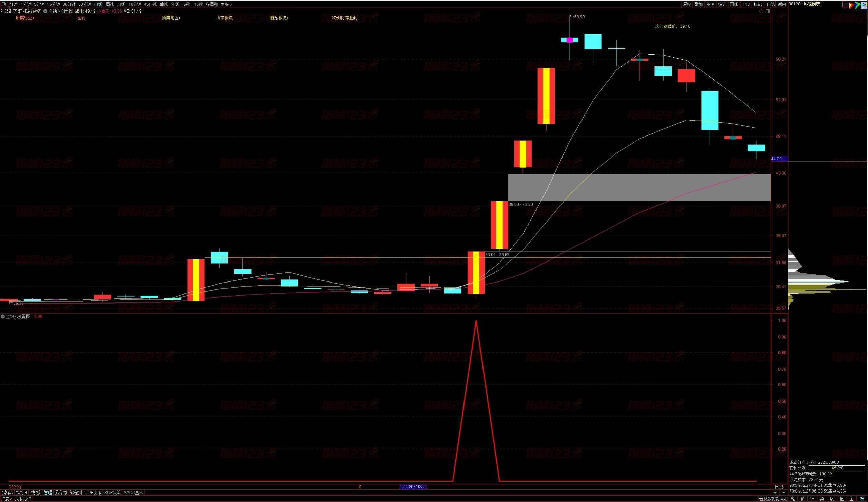Open the 指标A tab
Screen dimensions: 868x502
tap(7, 493)
